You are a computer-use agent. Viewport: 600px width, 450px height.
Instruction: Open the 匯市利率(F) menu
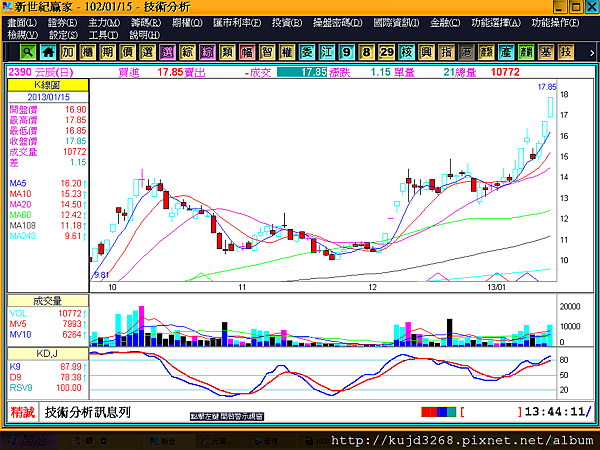tap(237, 23)
